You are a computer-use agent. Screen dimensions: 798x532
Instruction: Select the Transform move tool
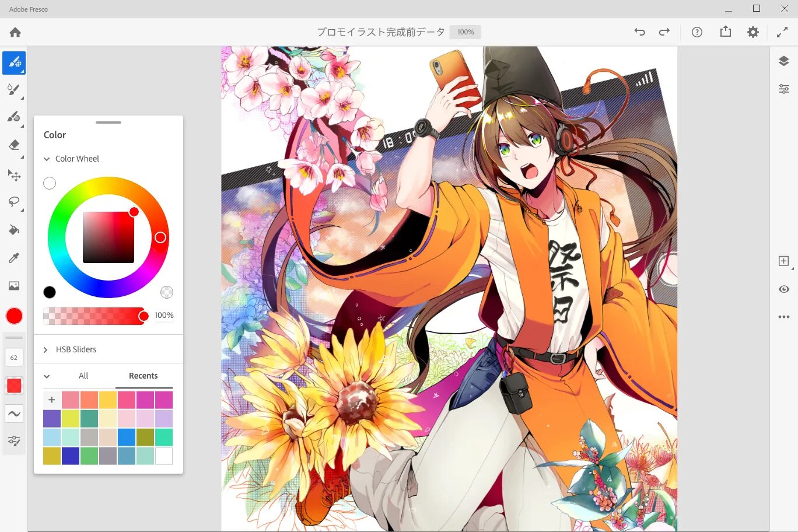[x=14, y=175]
